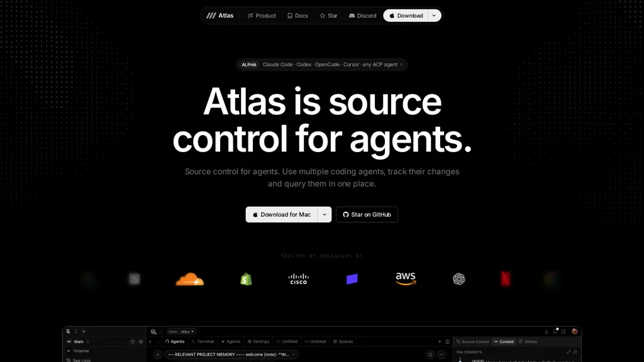Expand the RELEVANT PROJECT MEMORY dropdown
644x362 pixels.
[231, 354]
